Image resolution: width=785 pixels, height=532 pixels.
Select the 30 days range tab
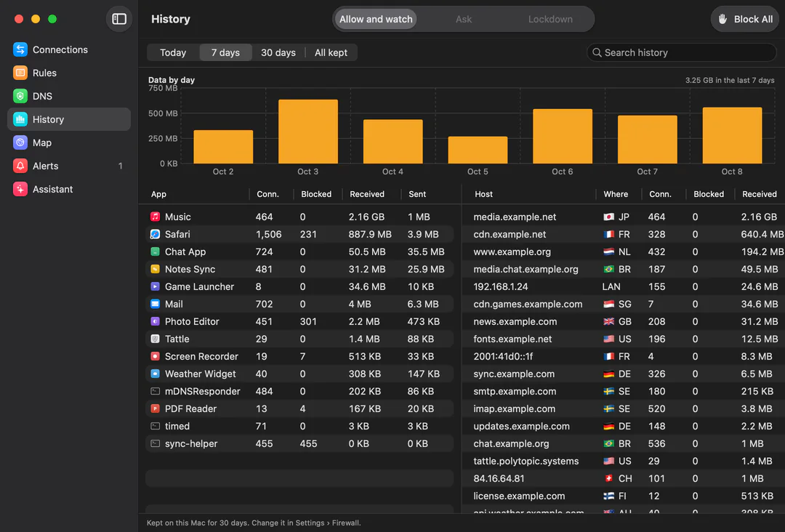pyautogui.click(x=278, y=52)
